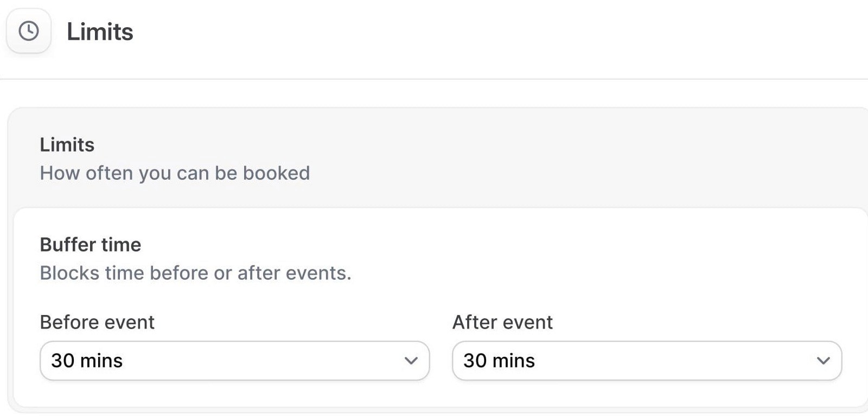Click the chevron on the Before event dropdown

[x=411, y=361]
